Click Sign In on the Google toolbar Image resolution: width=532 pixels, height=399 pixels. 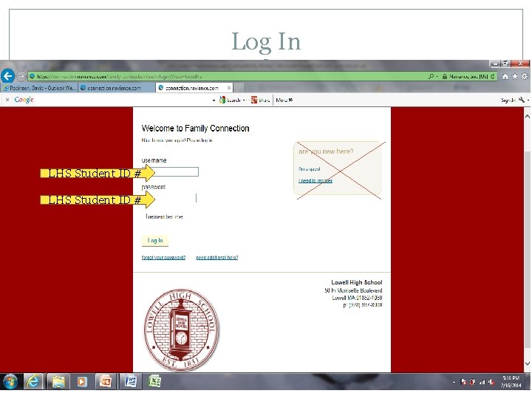[508, 100]
